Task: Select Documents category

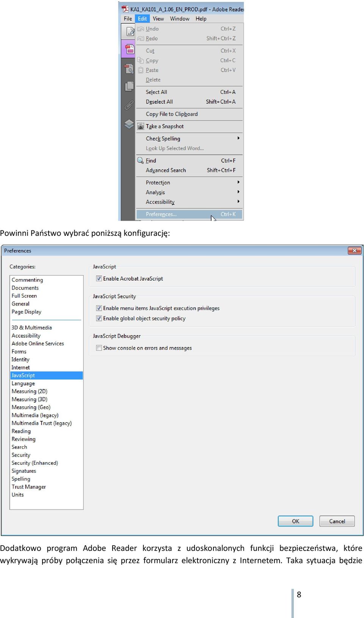Action: [25, 288]
